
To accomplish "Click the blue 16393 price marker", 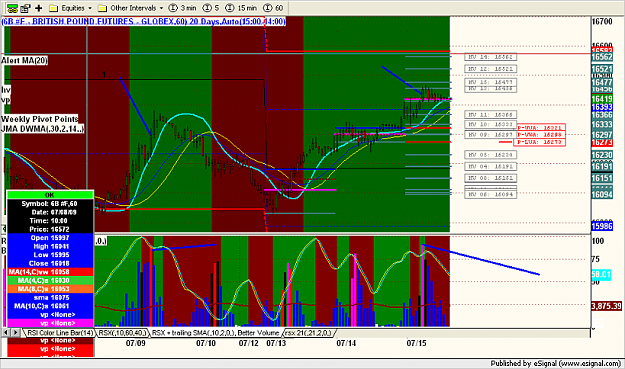I will (602, 107).
